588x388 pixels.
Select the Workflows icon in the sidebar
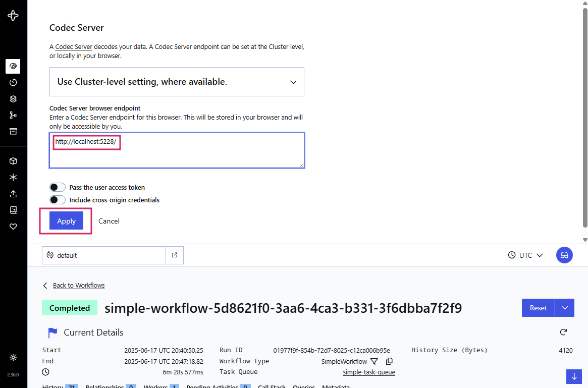tap(14, 66)
